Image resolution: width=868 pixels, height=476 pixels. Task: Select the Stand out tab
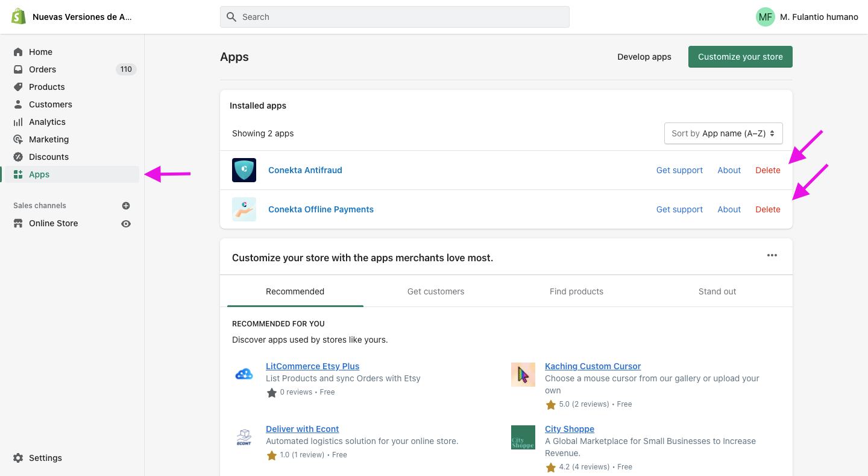point(717,291)
